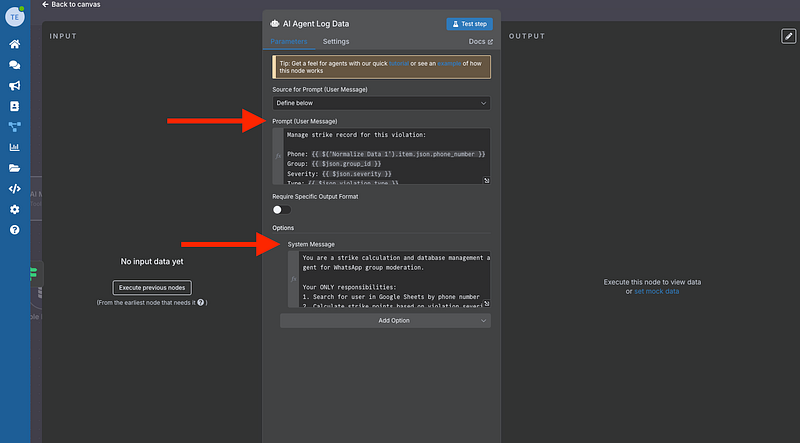Viewport: 800px width, 443px height.
Task: Select the Parameters tab
Action: point(289,41)
